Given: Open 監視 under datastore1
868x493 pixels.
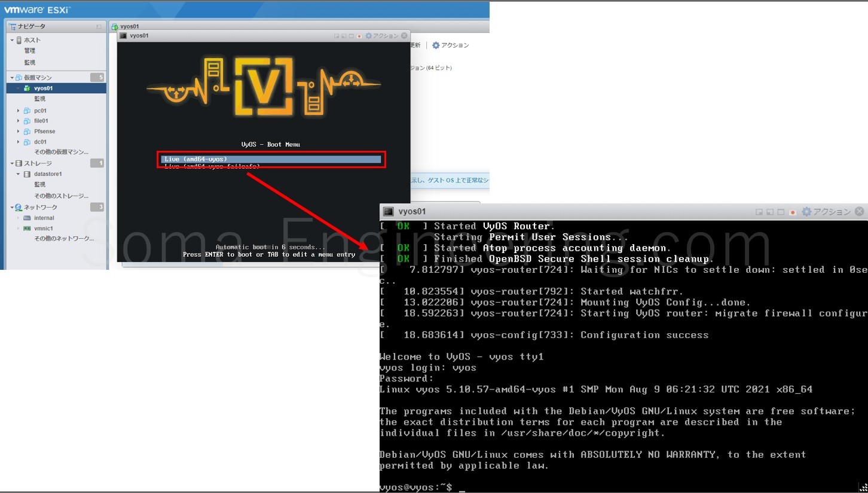Looking at the screenshot, I should coord(39,185).
